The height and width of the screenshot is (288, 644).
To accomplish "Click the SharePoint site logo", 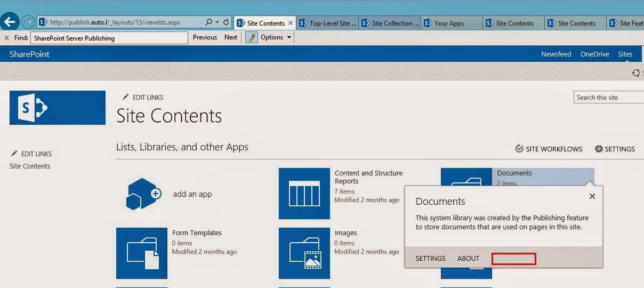I will point(58,108).
